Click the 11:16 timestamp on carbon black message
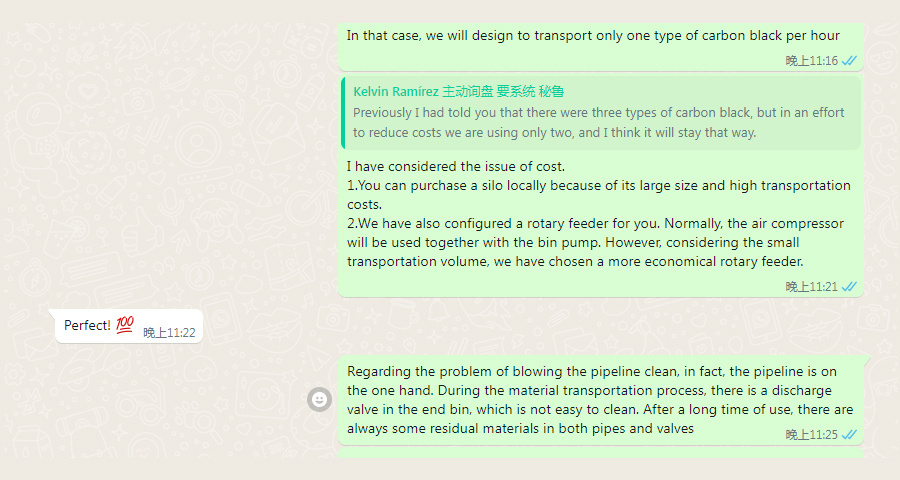 pyautogui.click(x=812, y=61)
